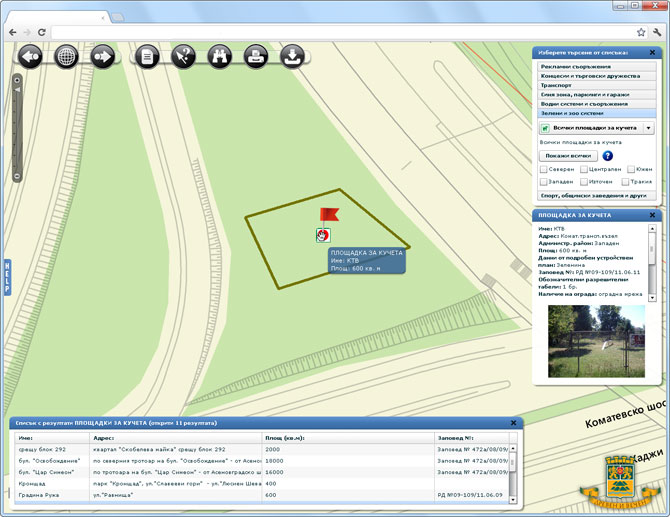Sort by the Адрес column header
This screenshot has height=517, width=670.
[x=176, y=438]
